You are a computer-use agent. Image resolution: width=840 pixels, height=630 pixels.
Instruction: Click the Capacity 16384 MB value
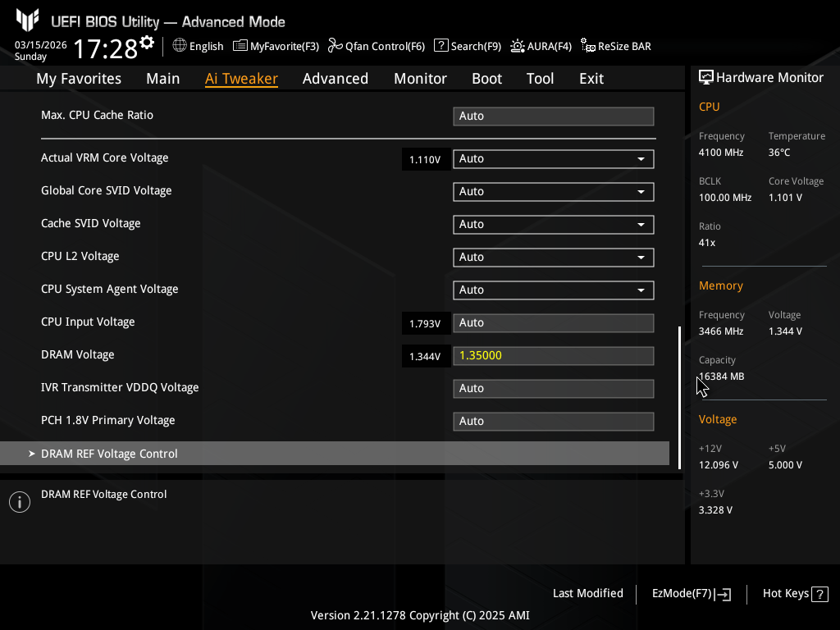point(722,377)
